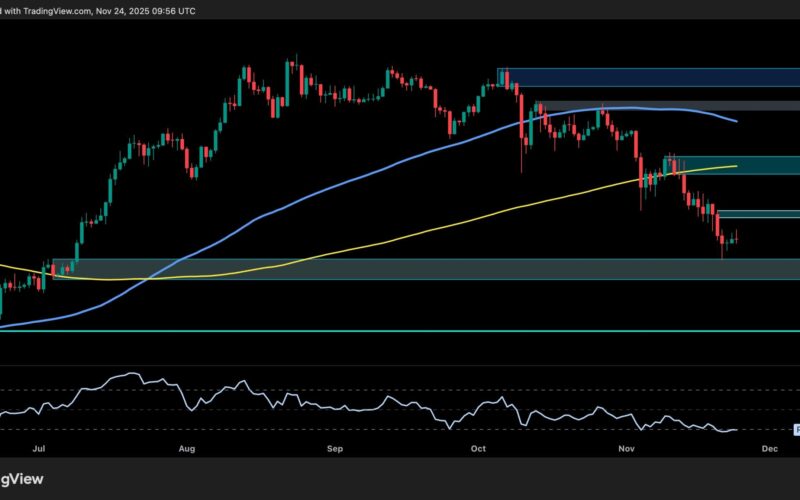Image resolution: width=800 pixels, height=500 pixels.
Task: Select the wide support zone spanning the chart
Action: click(400, 269)
